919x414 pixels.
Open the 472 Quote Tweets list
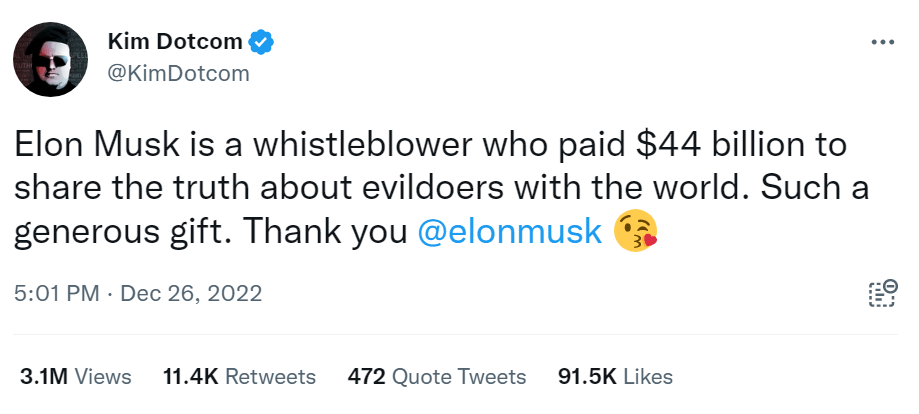[437, 377]
